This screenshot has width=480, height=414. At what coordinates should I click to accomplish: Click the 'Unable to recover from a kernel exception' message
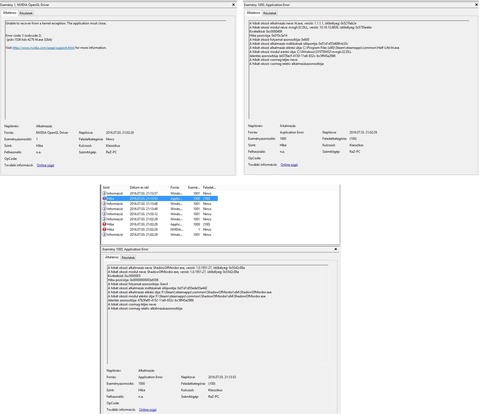click(56, 23)
